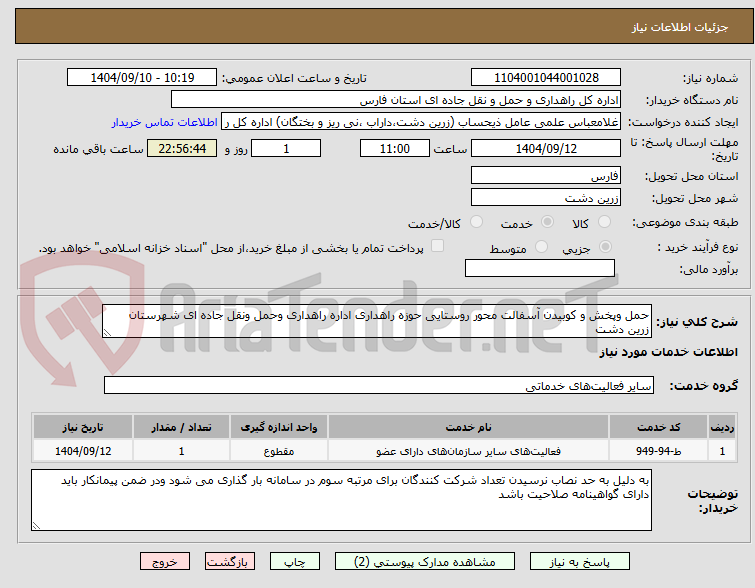Click the گروه خدمت field
The height and width of the screenshot is (588, 755).
379,385
